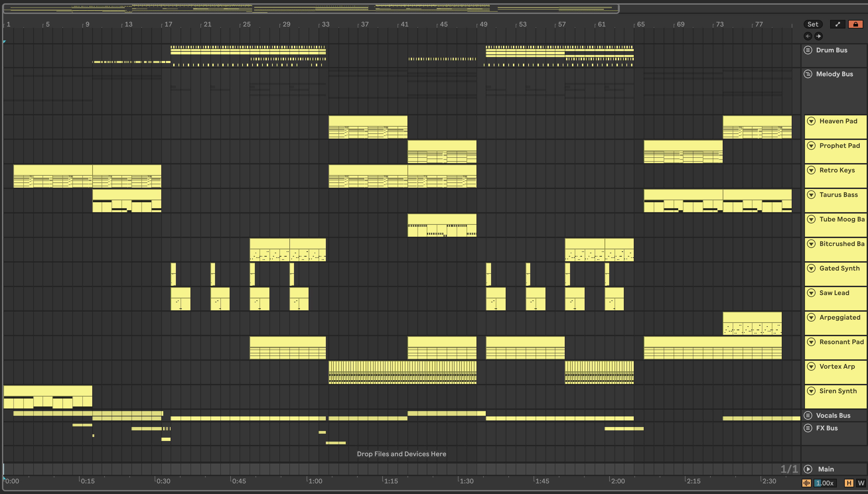Viewport: 868px width, 494px height.
Task: Click bar 49 in the beat ruler
Action: [x=483, y=24]
